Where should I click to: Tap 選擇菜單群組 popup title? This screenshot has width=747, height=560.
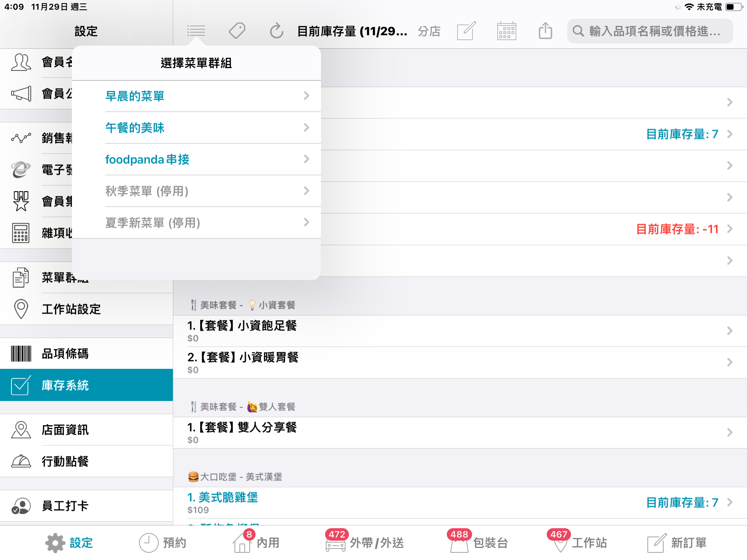196,63
